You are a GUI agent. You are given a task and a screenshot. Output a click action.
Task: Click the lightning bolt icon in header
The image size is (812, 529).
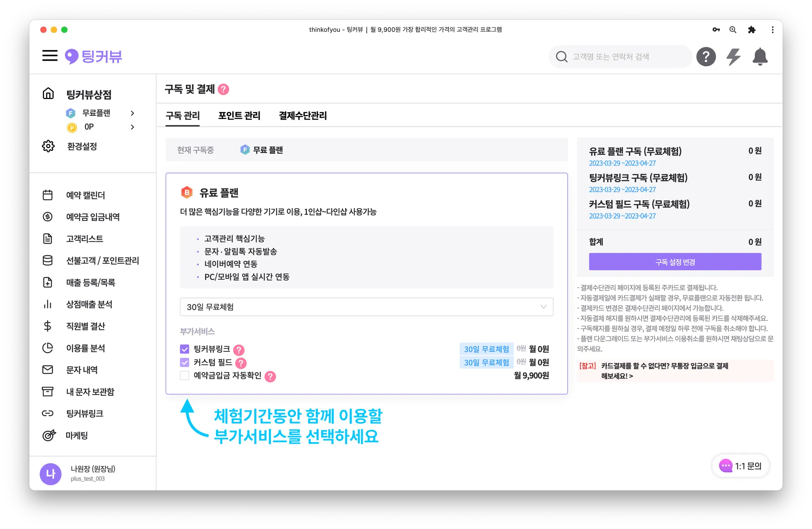coord(733,57)
